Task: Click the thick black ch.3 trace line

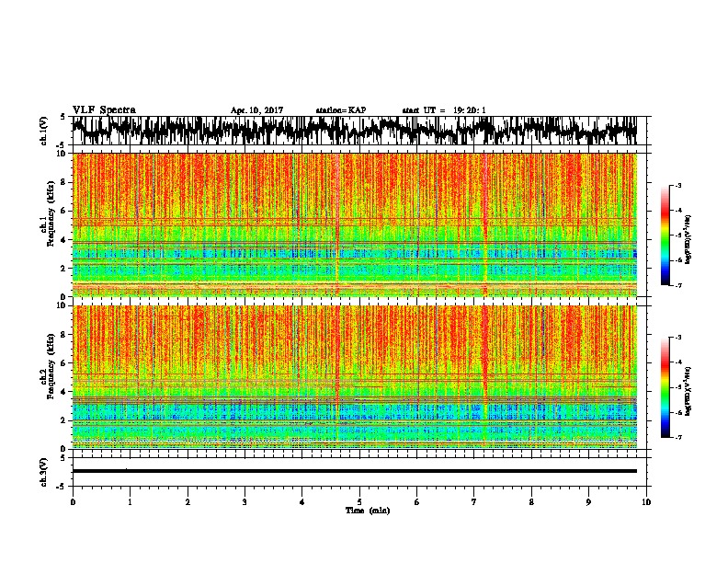Action: (x=355, y=471)
